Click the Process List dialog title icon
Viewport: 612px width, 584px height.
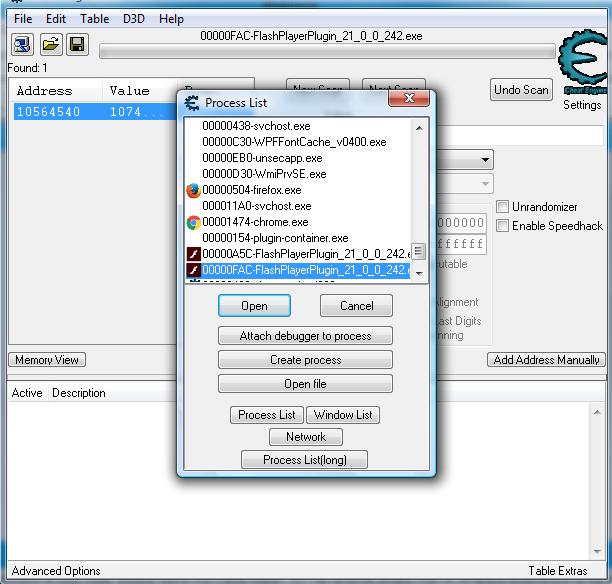point(191,102)
